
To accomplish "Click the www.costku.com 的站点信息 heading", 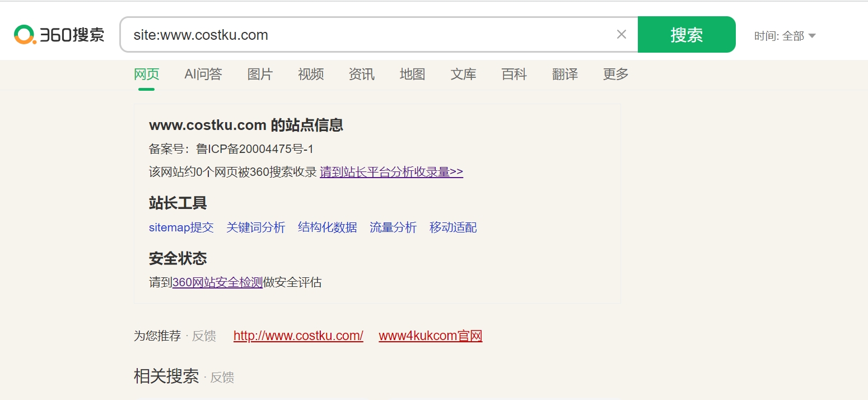I will tap(246, 125).
